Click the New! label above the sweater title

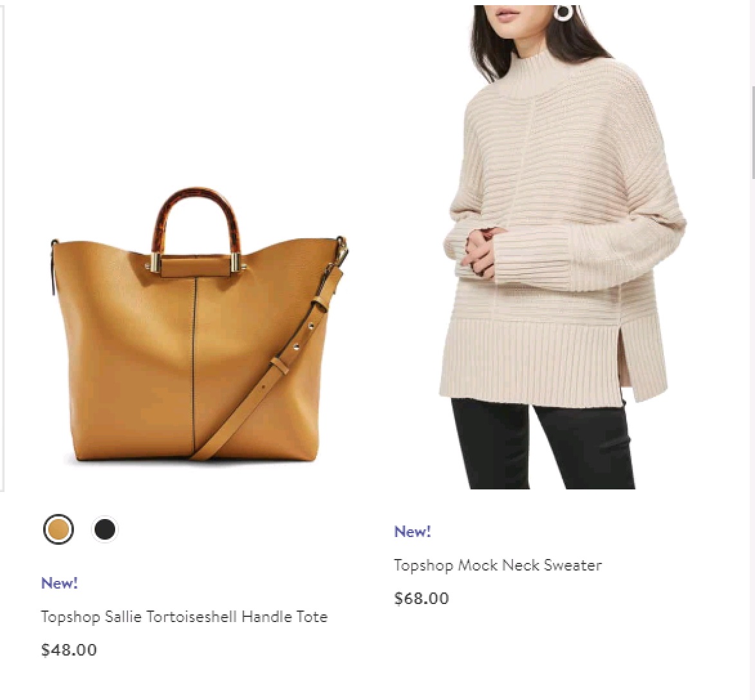click(x=412, y=531)
